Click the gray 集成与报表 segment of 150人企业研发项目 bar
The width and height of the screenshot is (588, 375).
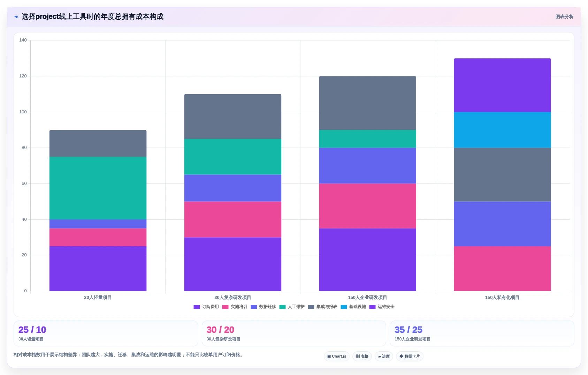click(367, 103)
